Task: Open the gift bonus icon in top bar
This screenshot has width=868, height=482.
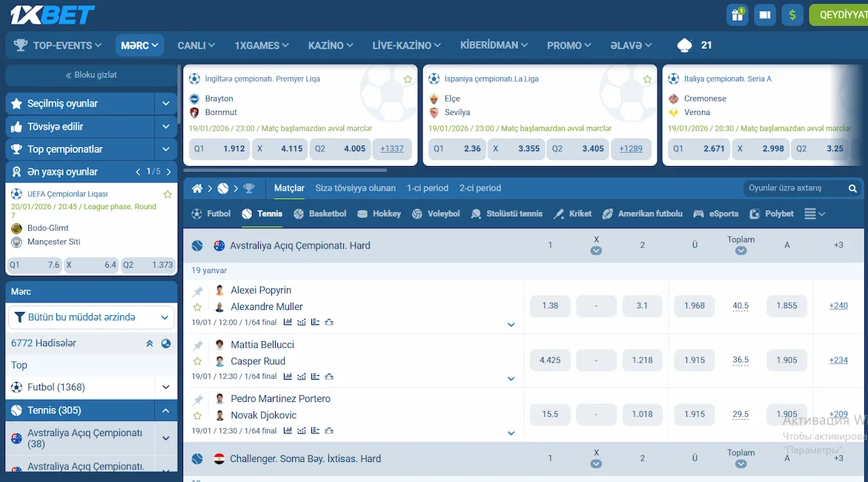Action: (x=737, y=14)
